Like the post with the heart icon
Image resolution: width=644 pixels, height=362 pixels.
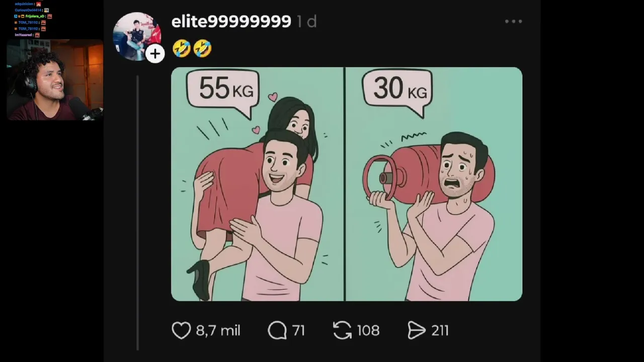tap(181, 330)
